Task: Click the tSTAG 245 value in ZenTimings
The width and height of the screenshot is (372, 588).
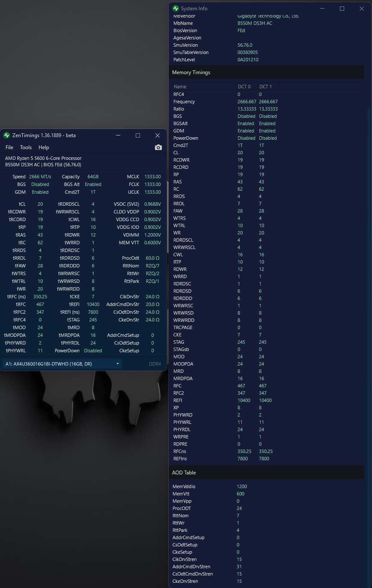Action: click(x=93, y=320)
